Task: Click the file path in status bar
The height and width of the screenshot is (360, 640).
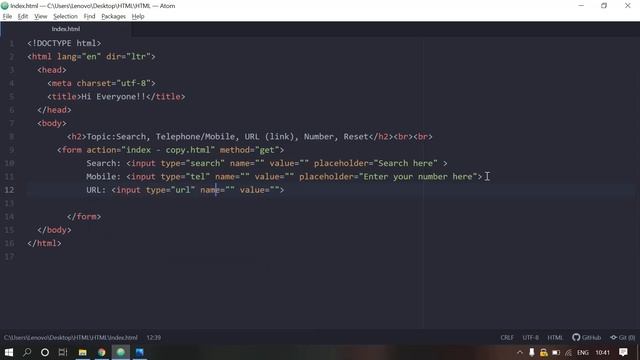Action: (x=71, y=338)
